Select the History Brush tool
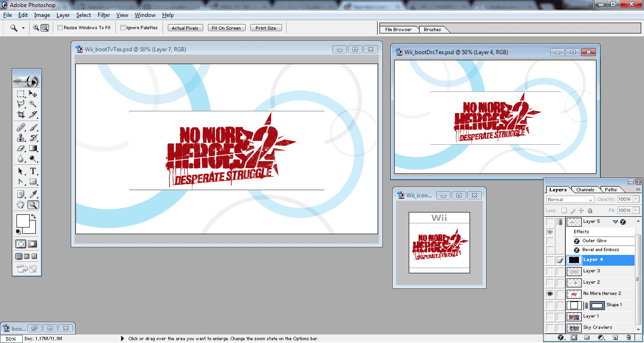The width and height of the screenshot is (644, 343). point(33,138)
